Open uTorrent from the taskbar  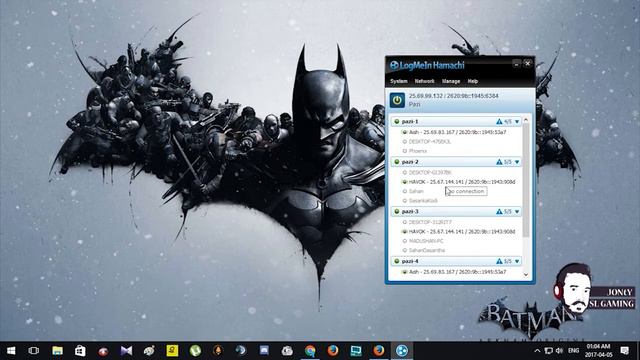coord(195,351)
